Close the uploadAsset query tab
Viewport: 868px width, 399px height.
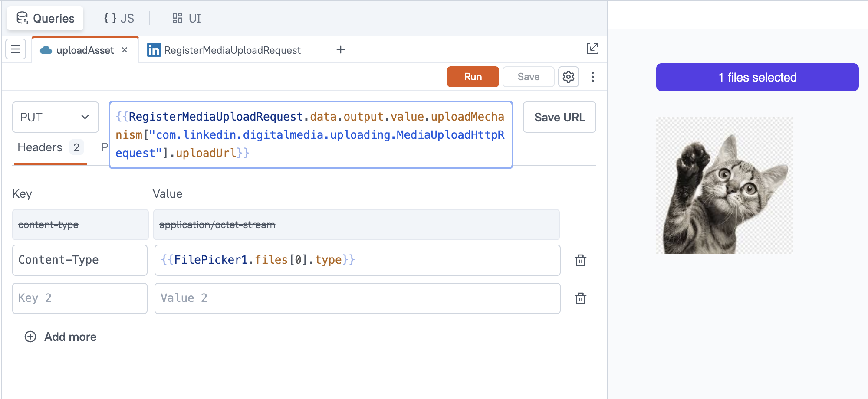125,50
